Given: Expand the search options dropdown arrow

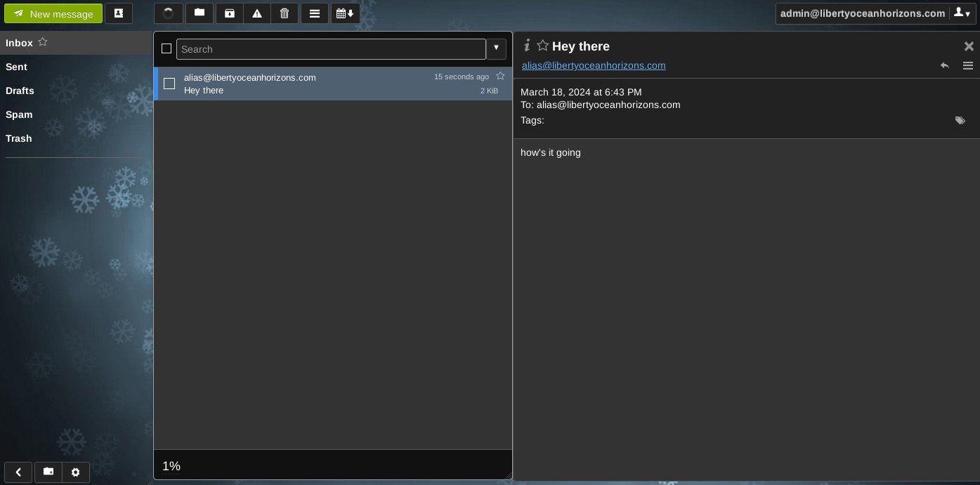Looking at the screenshot, I should tap(496, 48).
